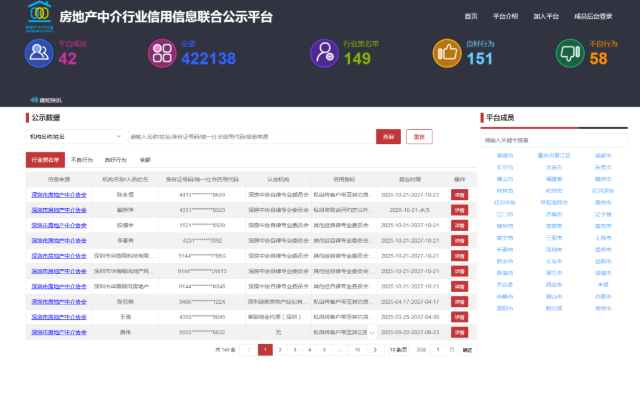Click the platform member keyword search field
This screenshot has height=399, width=641.
554,140
